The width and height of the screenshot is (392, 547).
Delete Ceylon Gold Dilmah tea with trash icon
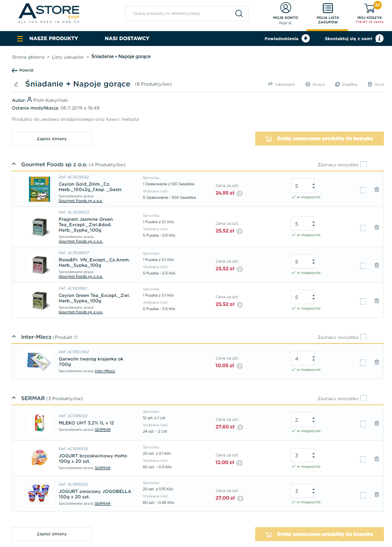point(377,190)
